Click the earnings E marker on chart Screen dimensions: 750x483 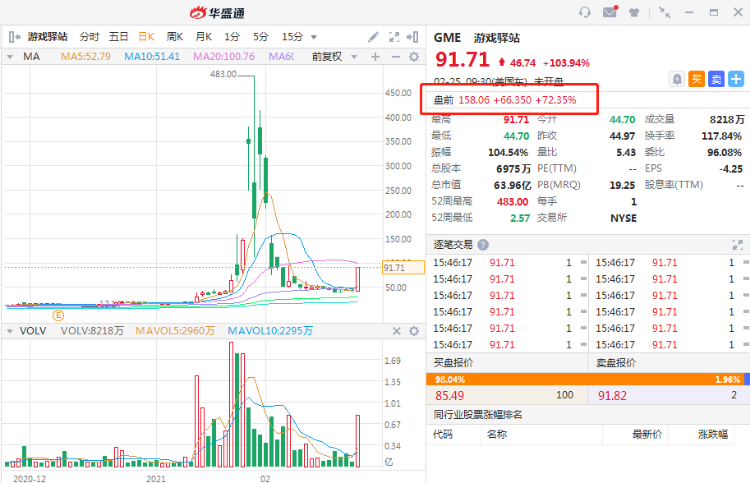(58, 316)
